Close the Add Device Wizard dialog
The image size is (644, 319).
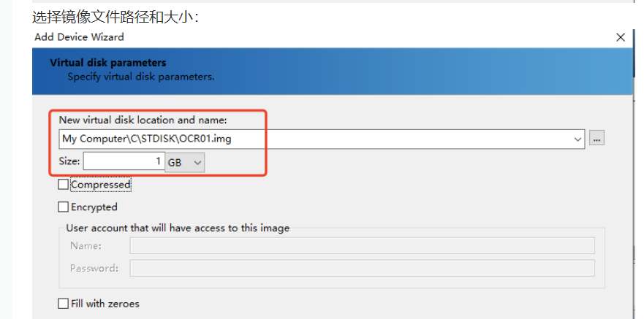pyautogui.click(x=621, y=38)
